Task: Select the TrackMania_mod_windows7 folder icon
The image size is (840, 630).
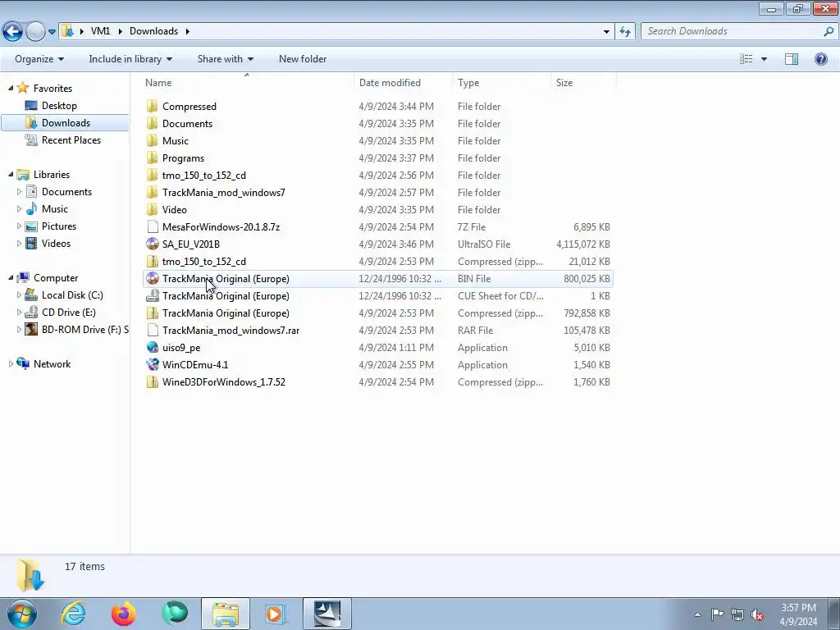Action: click(x=152, y=192)
